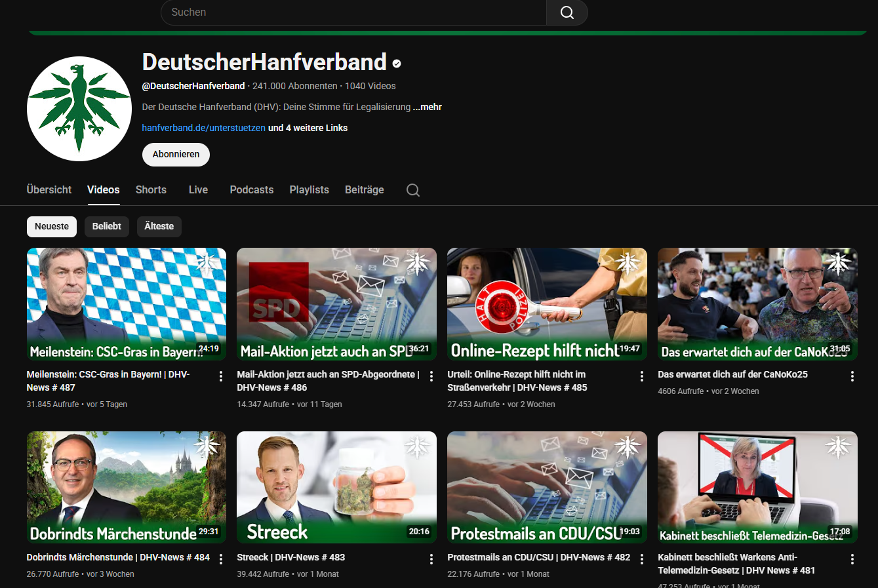The image size is (878, 588).
Task: Play the Dobrindts Märchenstunde castle thumbnail
Action: click(x=127, y=487)
